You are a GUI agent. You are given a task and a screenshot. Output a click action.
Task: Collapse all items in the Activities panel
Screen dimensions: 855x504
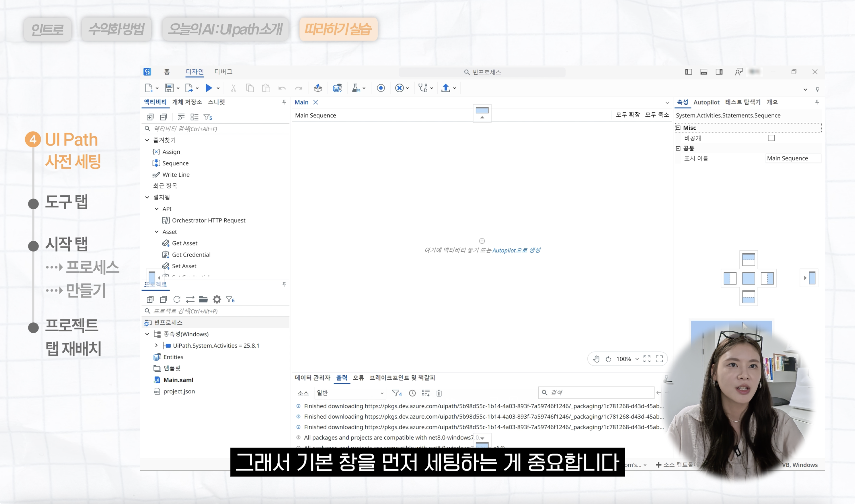164,117
